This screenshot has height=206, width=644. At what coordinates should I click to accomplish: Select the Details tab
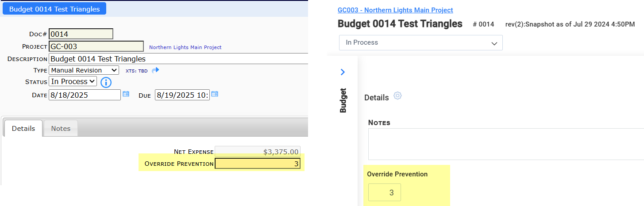(x=23, y=128)
